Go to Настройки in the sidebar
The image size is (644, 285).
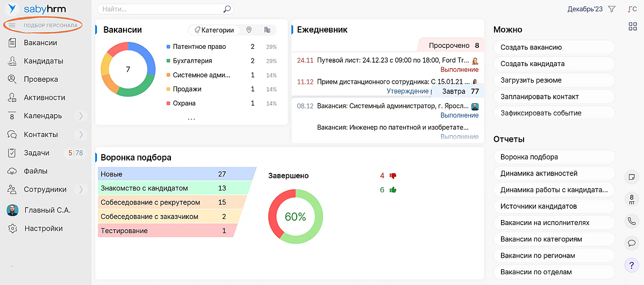(43, 228)
